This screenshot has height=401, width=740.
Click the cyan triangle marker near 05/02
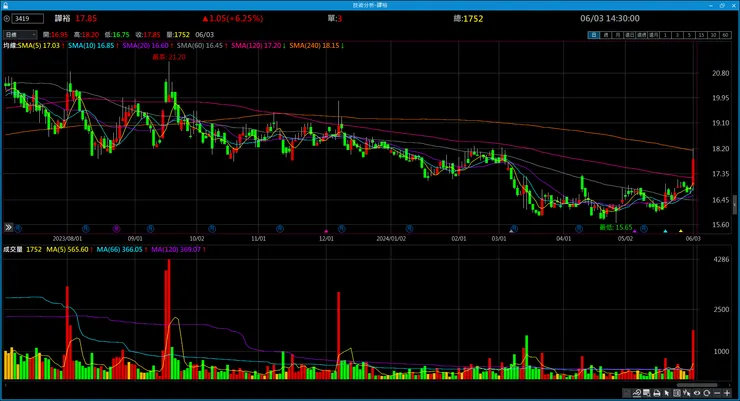click(665, 231)
